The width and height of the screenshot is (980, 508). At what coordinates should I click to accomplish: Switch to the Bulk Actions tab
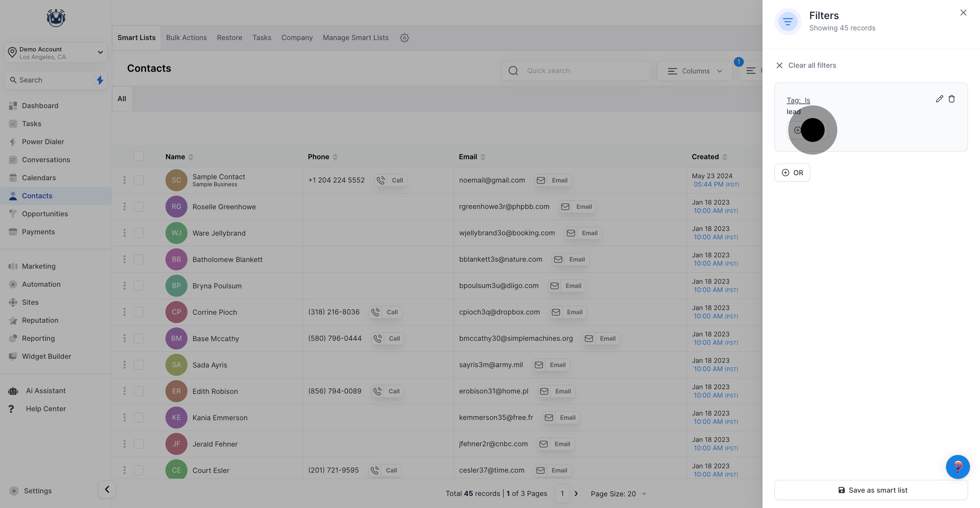pyautogui.click(x=186, y=38)
